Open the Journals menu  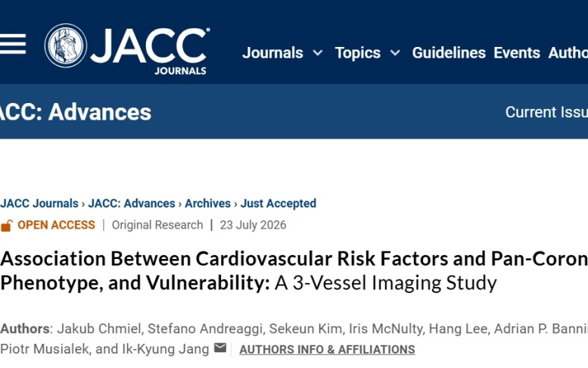tap(272, 53)
